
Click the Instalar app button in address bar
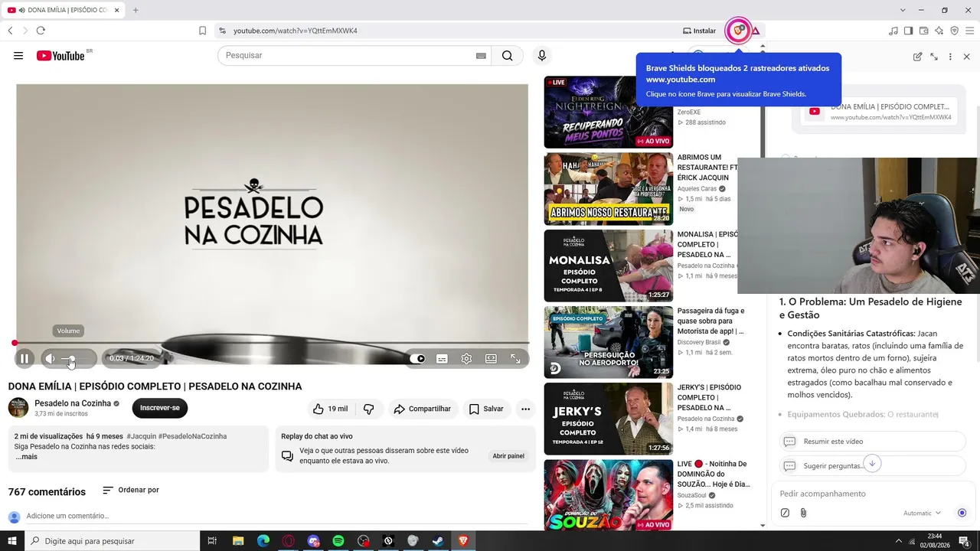[700, 31]
